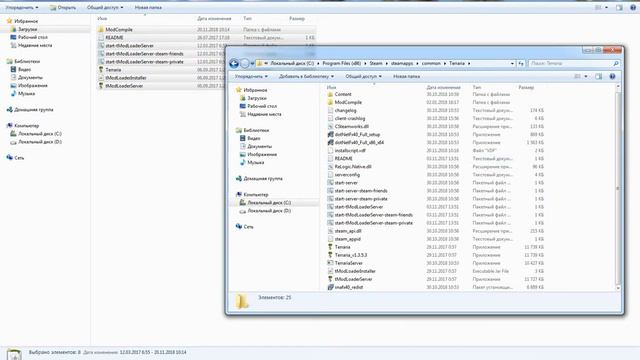640x360 pixels.
Task: Click Steam in the address breadcrumb
Action: pyautogui.click(x=376, y=63)
